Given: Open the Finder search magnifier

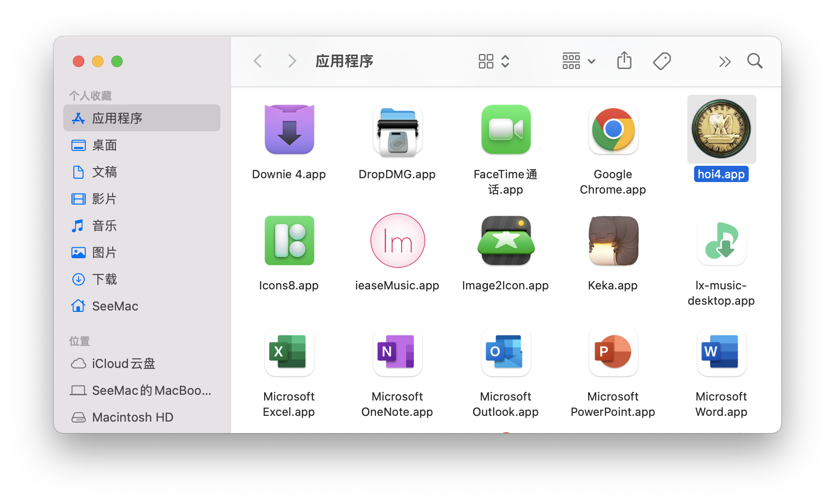Looking at the screenshot, I should (754, 61).
